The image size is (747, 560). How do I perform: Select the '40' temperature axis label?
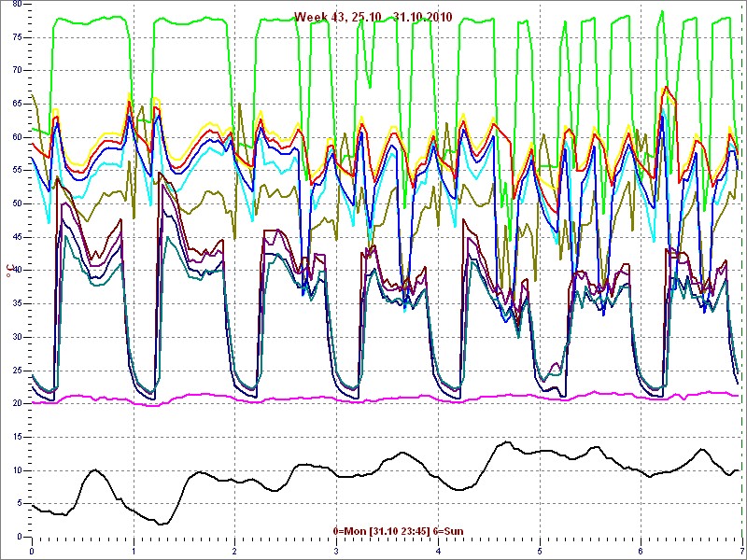[x=16, y=271]
